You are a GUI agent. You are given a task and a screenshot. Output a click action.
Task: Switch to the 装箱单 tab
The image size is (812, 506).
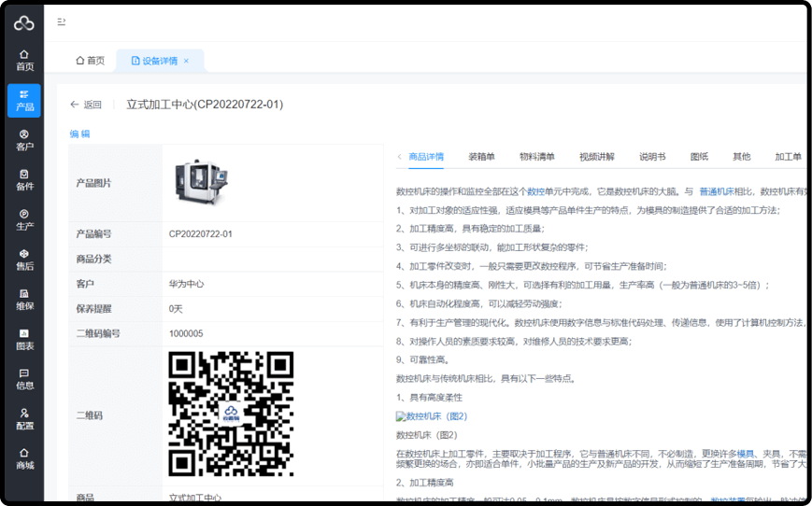click(481, 157)
